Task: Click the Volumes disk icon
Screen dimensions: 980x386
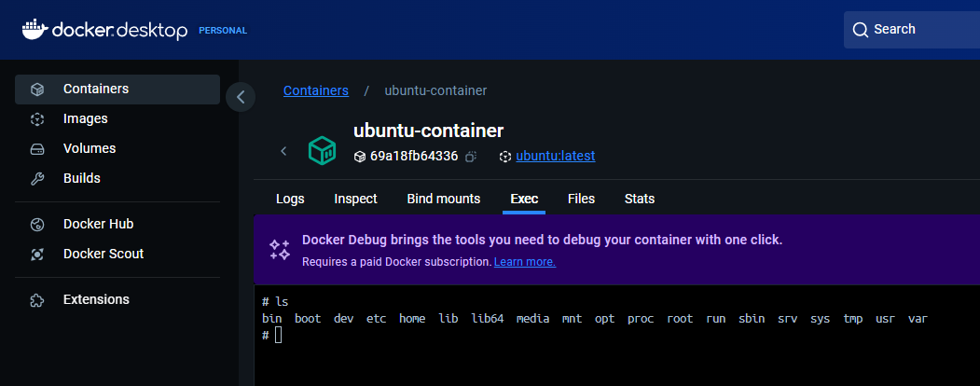Action: (x=37, y=149)
